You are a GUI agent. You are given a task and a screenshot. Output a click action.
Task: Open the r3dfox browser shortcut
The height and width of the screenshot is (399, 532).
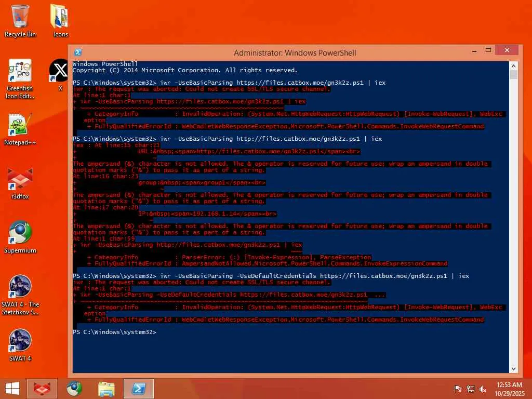[20, 183]
